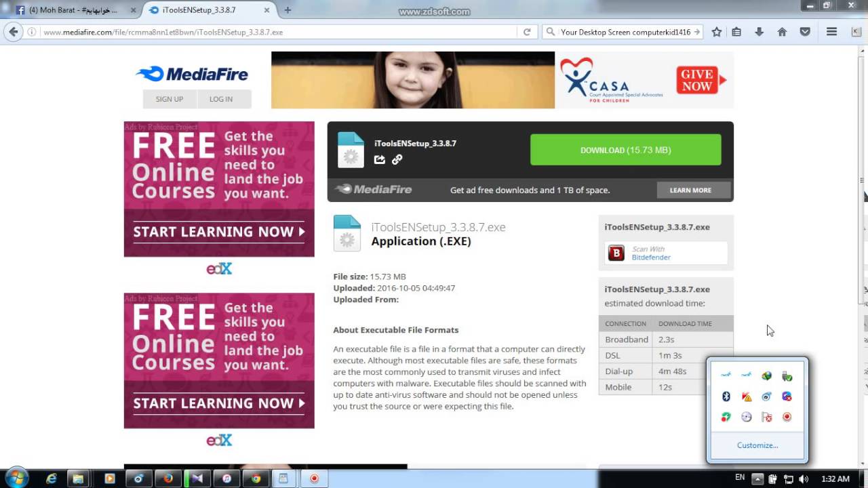
Task: Go to the Firefox Home page icon
Action: tap(782, 32)
